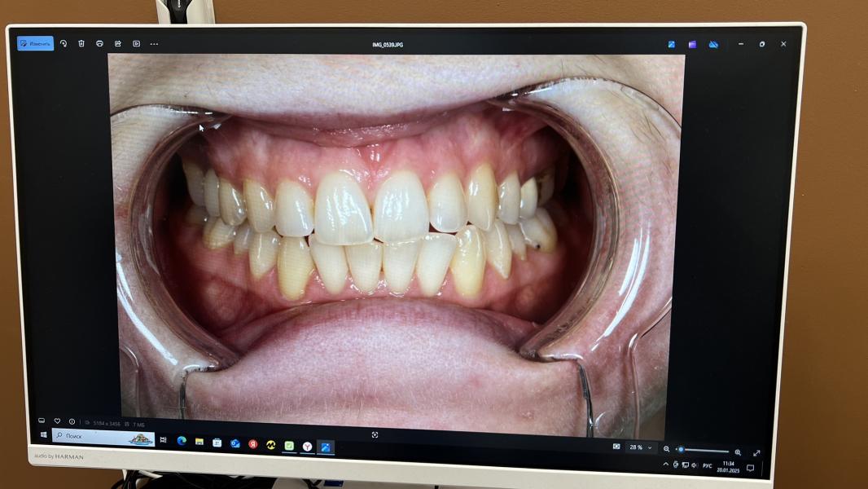This screenshot has width=868, height=489.
Task: Click the scan/focus icon below the photo
Action: point(375,434)
